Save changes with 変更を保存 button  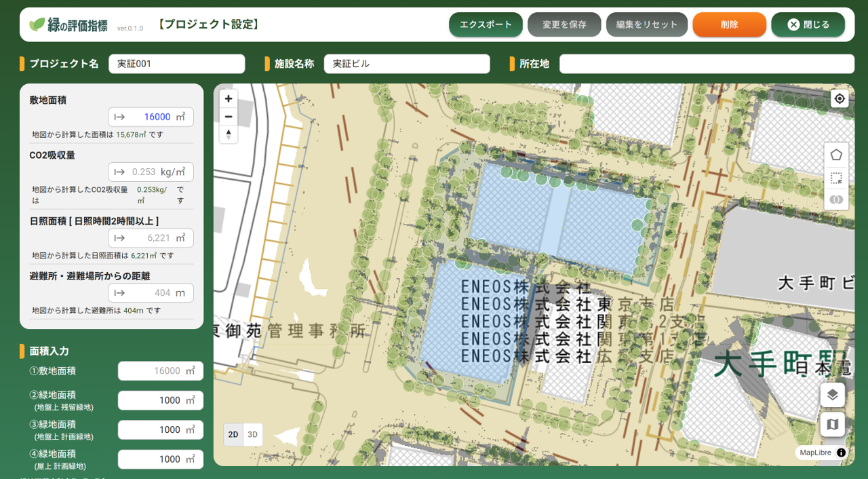[564, 24]
